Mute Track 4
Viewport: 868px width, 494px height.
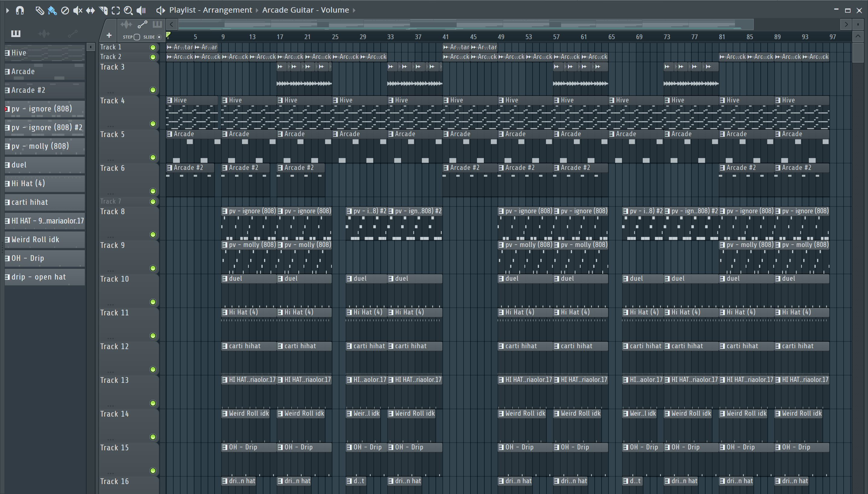[153, 124]
